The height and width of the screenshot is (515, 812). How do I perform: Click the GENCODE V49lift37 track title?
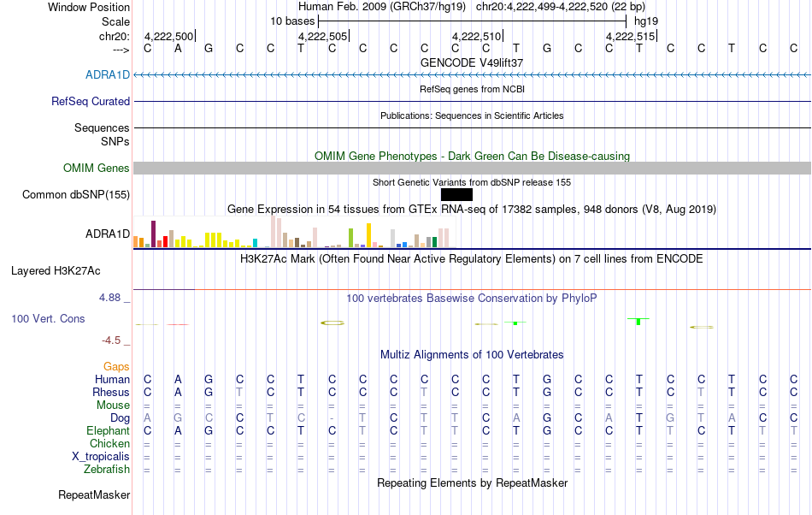click(472, 62)
